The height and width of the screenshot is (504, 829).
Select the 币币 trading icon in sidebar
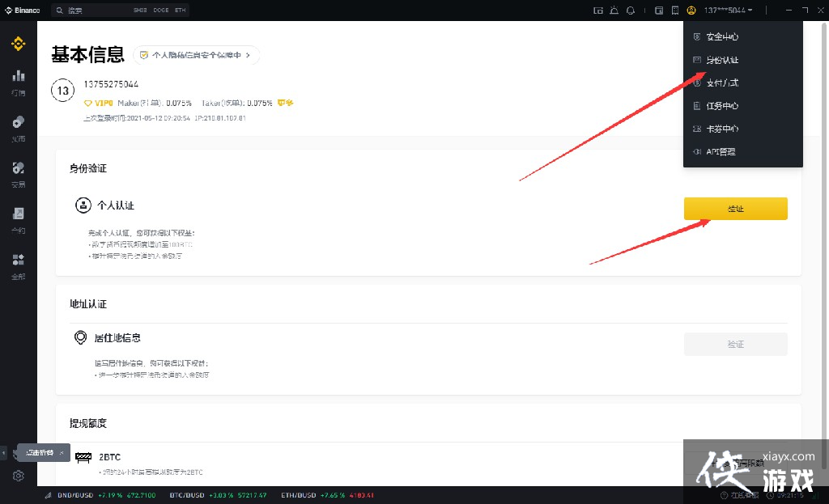[18, 121]
